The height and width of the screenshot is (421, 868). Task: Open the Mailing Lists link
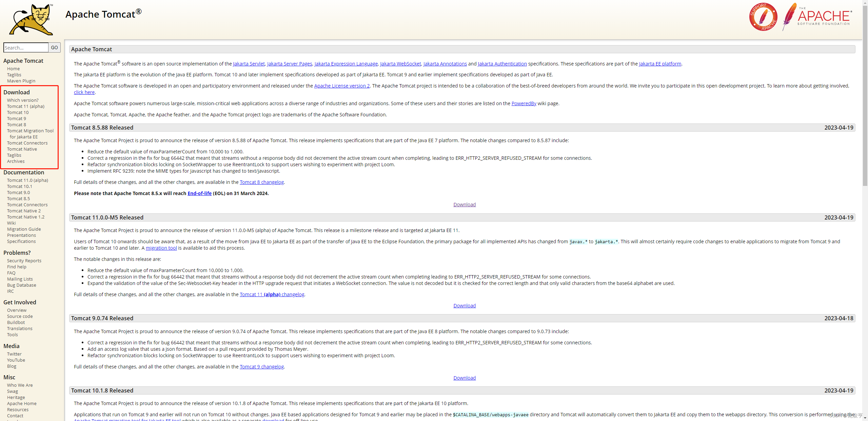coord(20,279)
